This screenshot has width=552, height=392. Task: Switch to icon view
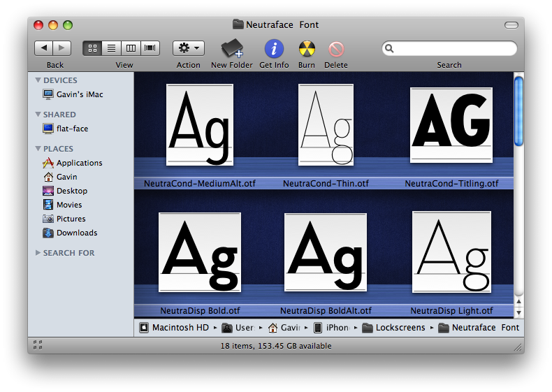[92, 48]
